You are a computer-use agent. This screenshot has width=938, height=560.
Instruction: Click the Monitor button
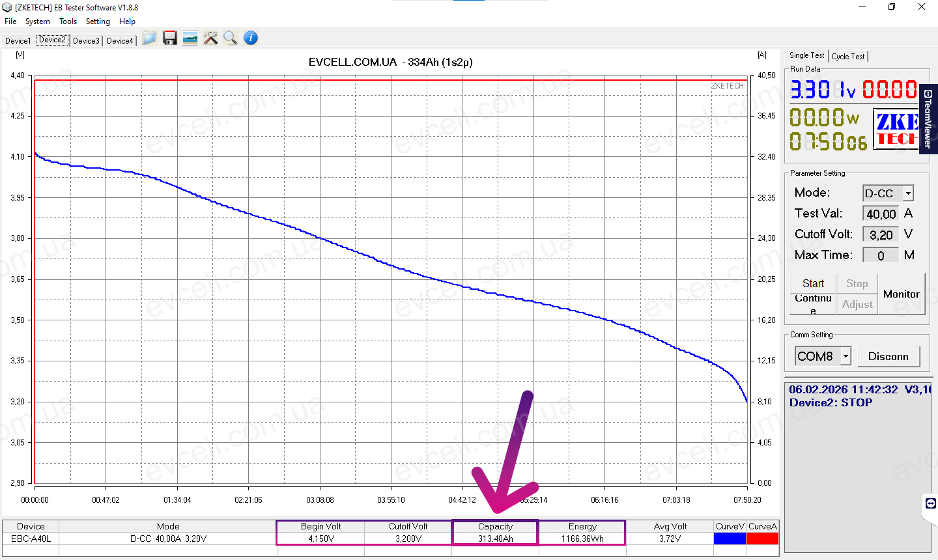(901, 294)
